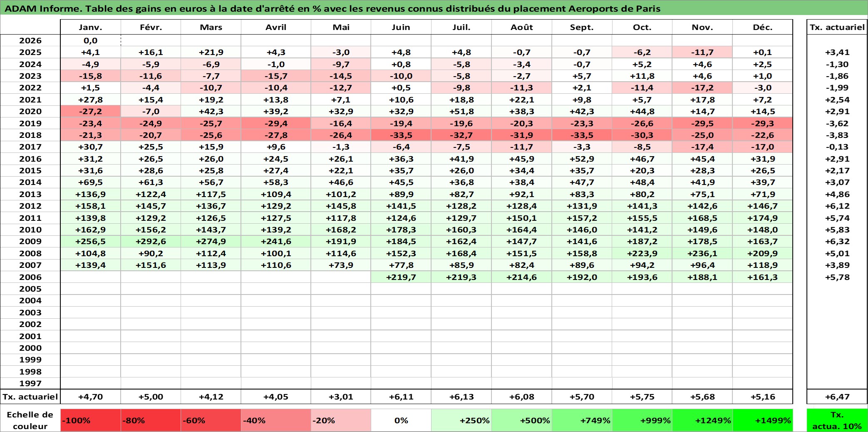Viewport: 868px width, 432px height.
Task: Click the +6,32 actuarial rate for 2009
Action: (837, 241)
